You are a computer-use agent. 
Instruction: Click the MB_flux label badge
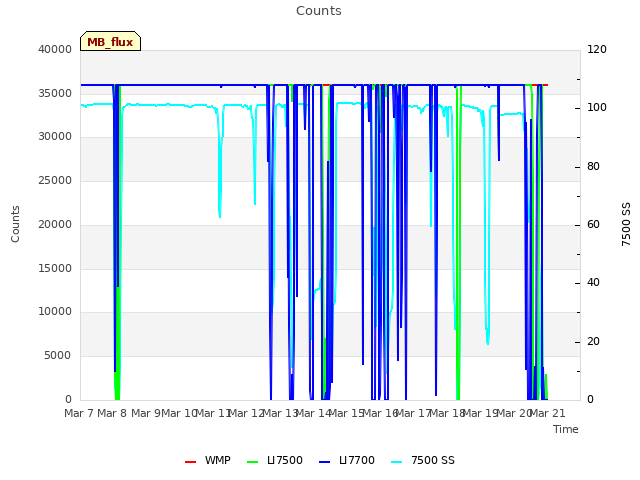pos(110,41)
